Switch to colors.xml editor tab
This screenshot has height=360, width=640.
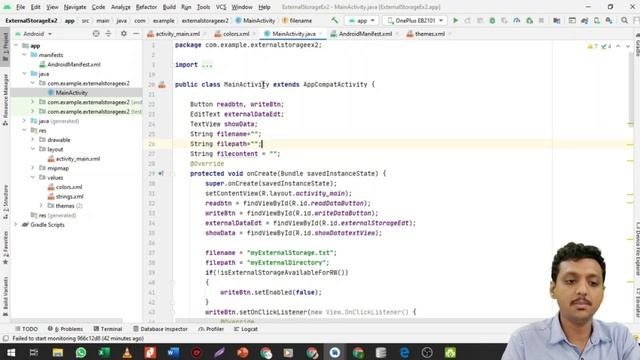click(236, 34)
